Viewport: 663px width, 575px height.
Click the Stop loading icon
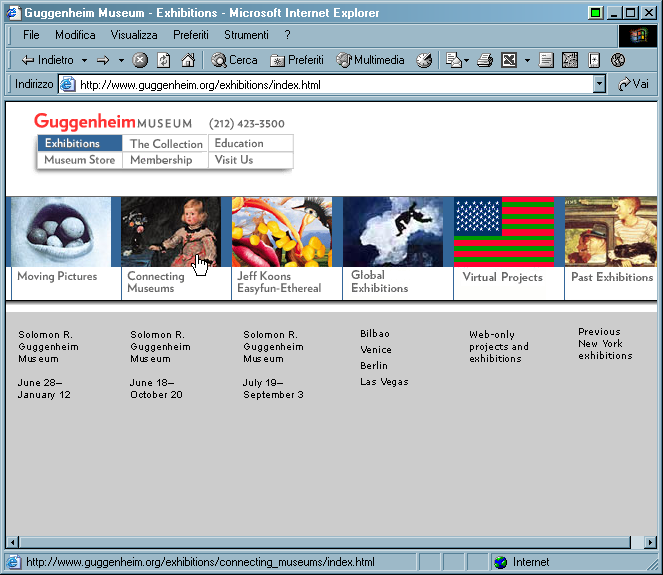140,60
